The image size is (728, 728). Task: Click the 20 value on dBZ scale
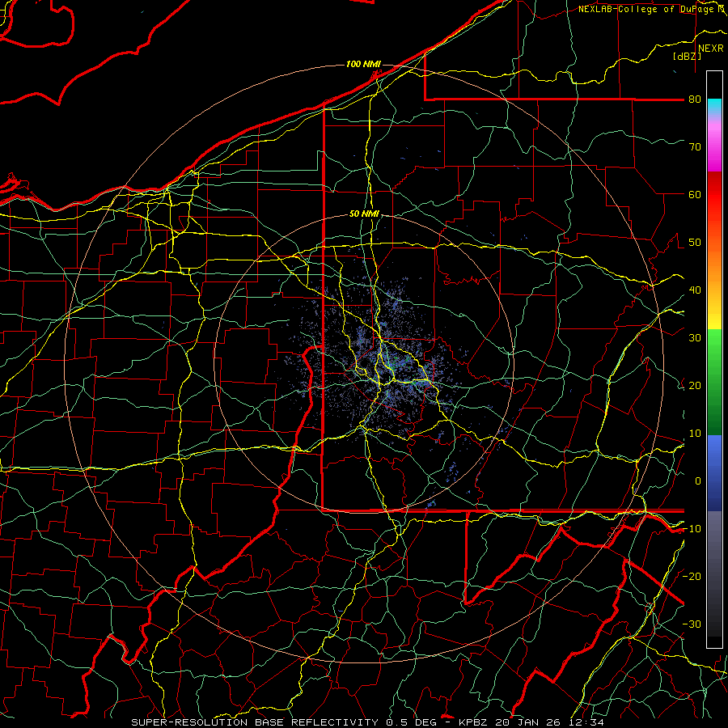[695, 386]
